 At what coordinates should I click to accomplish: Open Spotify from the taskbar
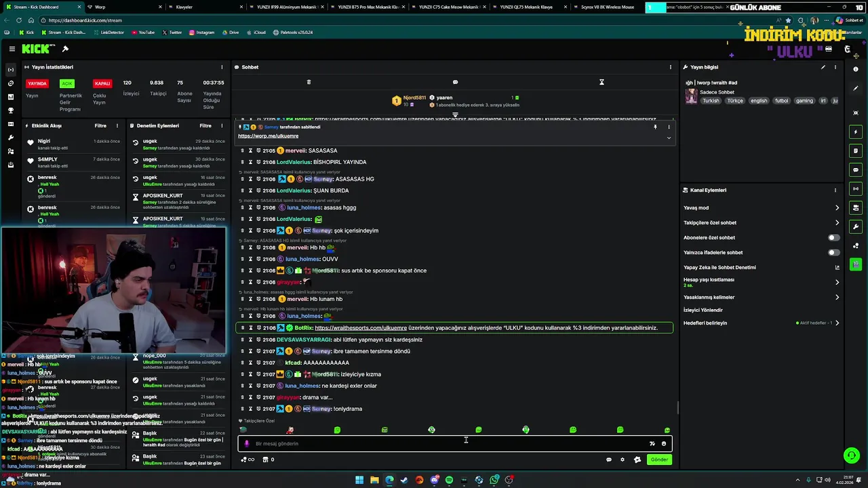[x=449, y=480]
